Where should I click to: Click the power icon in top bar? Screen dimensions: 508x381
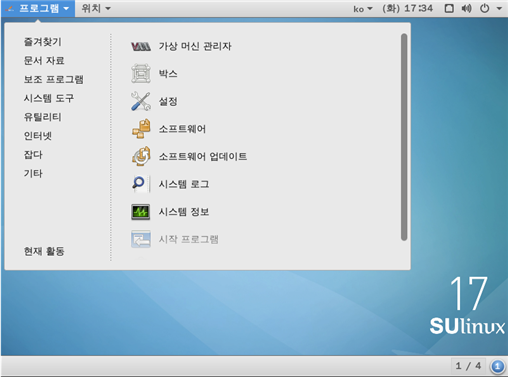coord(484,8)
